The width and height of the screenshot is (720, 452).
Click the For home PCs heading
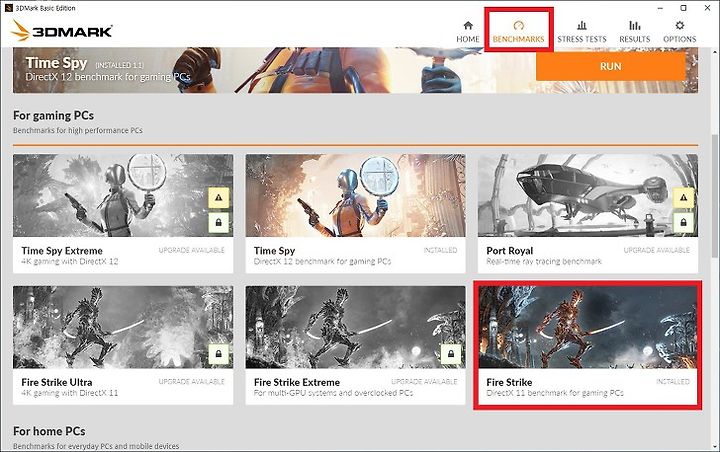point(49,431)
